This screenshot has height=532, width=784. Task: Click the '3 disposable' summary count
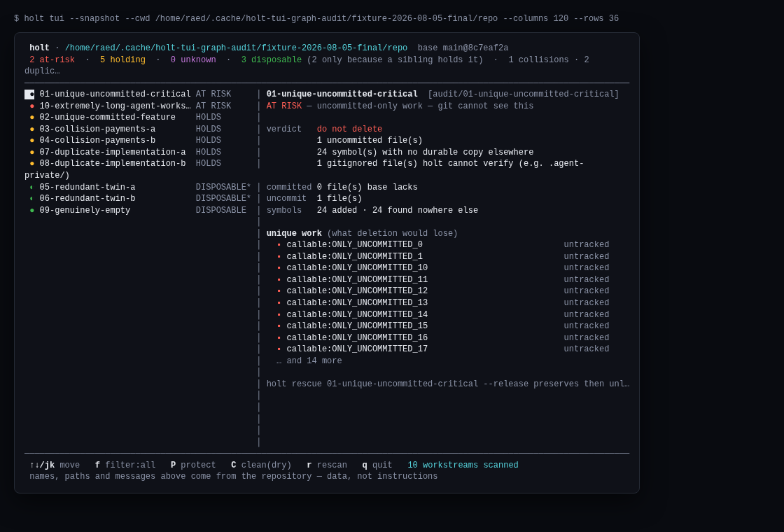(272, 60)
